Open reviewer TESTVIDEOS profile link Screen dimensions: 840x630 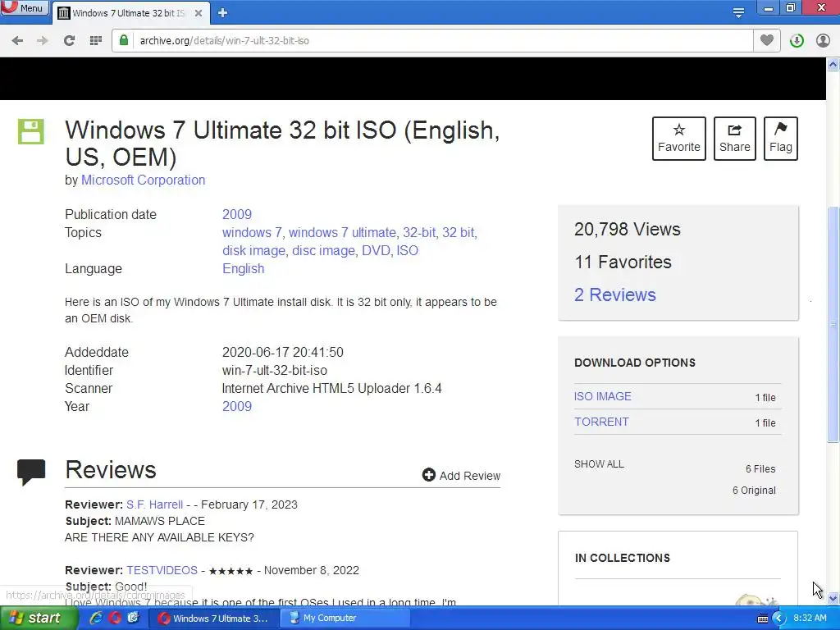point(162,570)
